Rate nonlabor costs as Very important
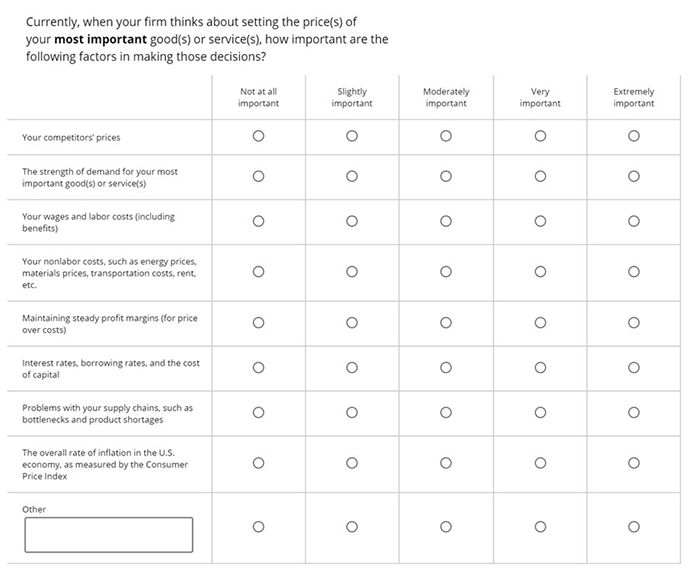This screenshot has width=700, height=578. click(540, 272)
